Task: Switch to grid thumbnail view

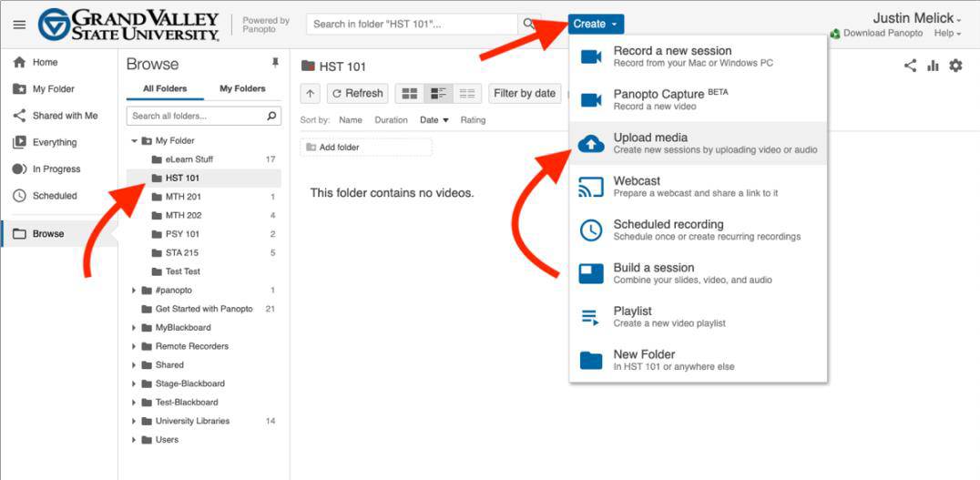Action: tap(410, 93)
